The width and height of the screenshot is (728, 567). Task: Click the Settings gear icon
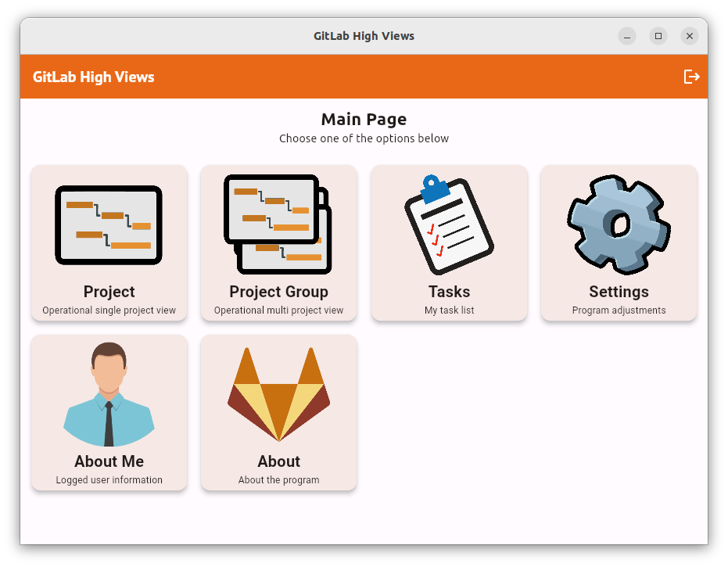click(618, 224)
